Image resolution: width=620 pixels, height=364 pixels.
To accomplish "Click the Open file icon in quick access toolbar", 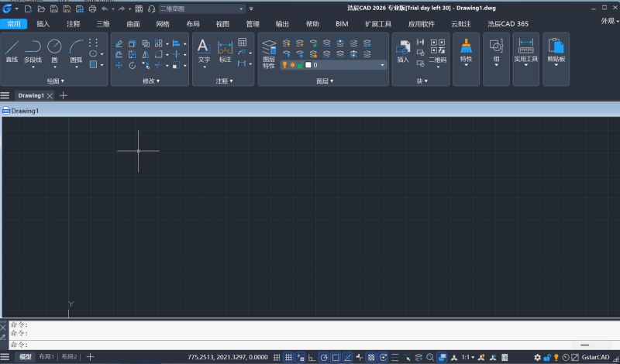I will point(41,9).
